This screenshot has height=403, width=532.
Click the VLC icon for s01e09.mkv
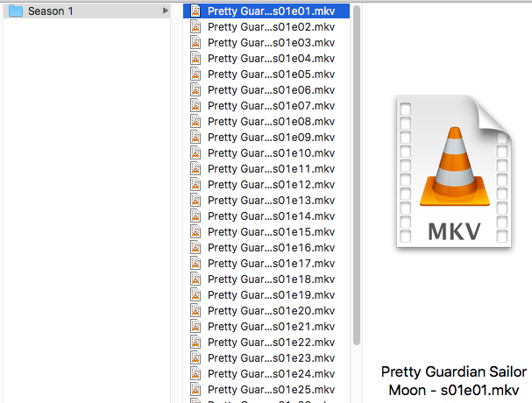(195, 137)
